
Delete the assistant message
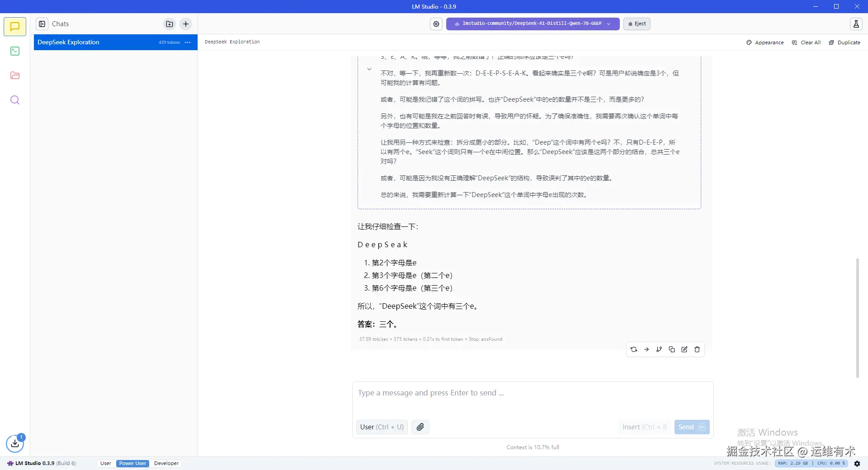coord(697,349)
